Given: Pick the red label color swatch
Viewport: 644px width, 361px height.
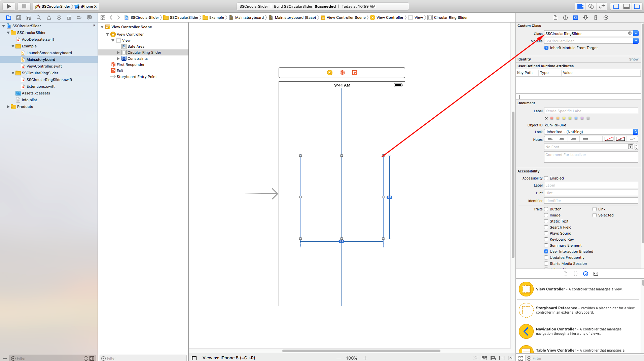Looking at the screenshot, I should [x=552, y=118].
